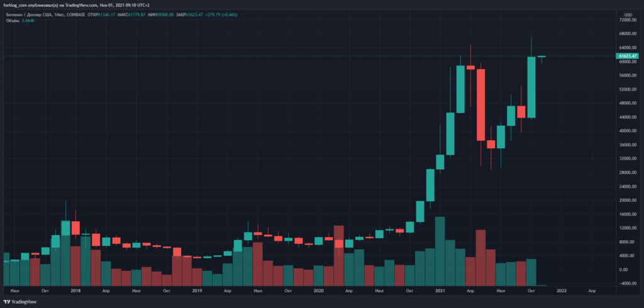644x308 pixels.
Task: Click the 2018 label on the time axis
Action: [x=75, y=291]
